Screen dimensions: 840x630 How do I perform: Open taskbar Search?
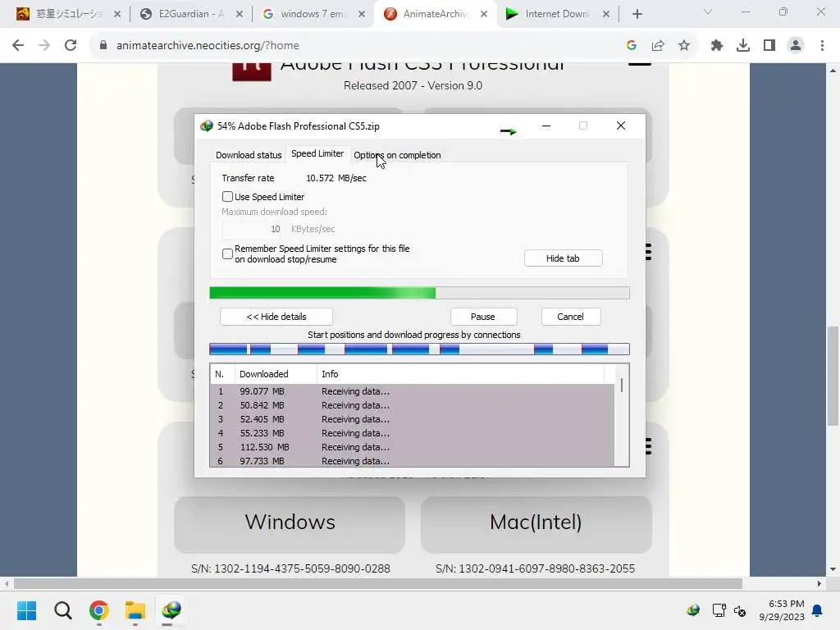(x=62, y=610)
